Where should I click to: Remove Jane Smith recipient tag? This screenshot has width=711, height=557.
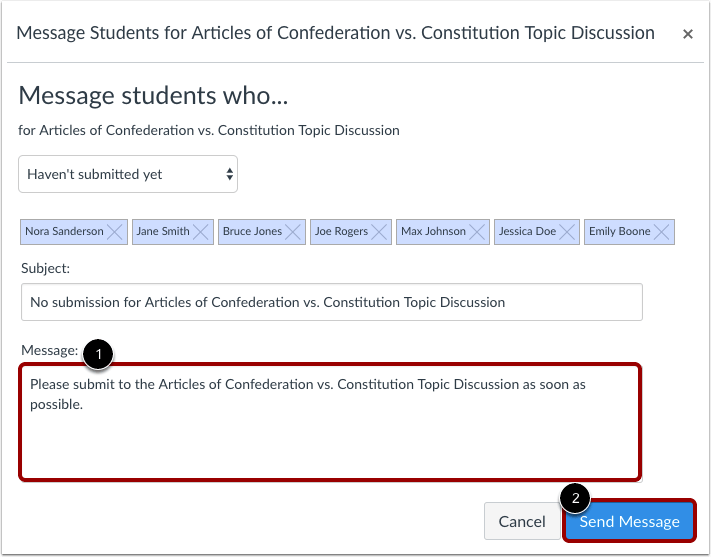pos(201,232)
